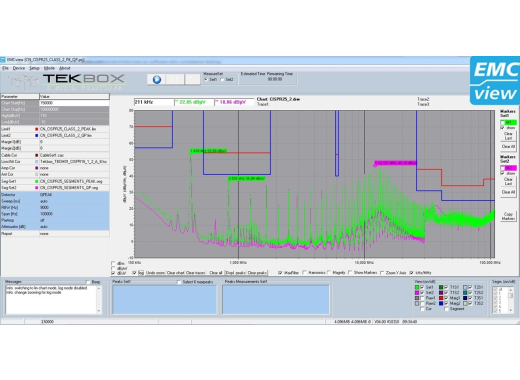Click the Segm list scrollbar
Screen dimensions: 520x380
[510, 300]
